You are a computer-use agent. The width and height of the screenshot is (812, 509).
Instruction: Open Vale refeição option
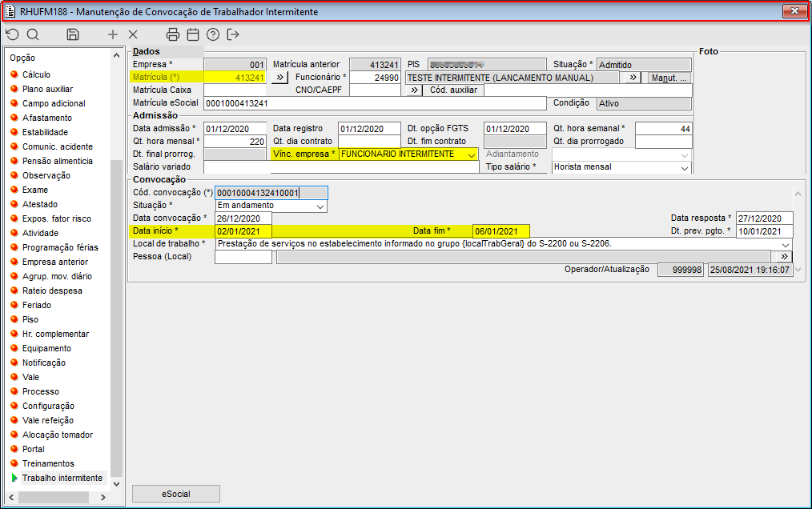(48, 420)
